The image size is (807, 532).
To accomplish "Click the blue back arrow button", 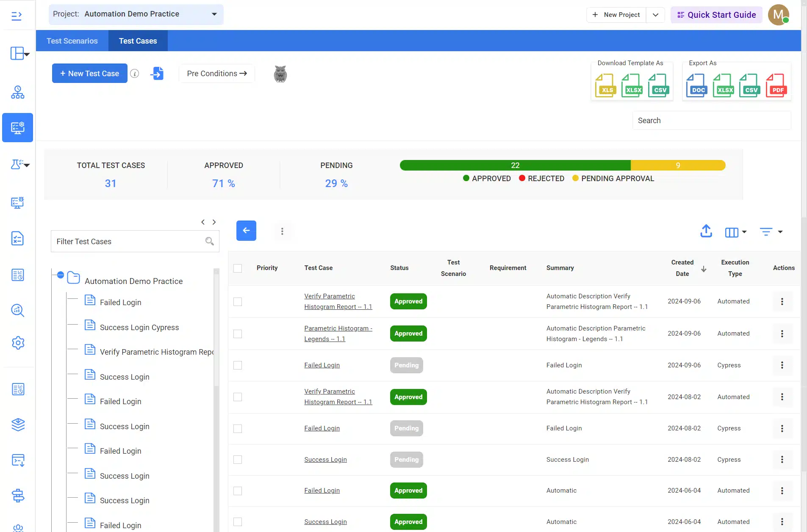I will [246, 231].
